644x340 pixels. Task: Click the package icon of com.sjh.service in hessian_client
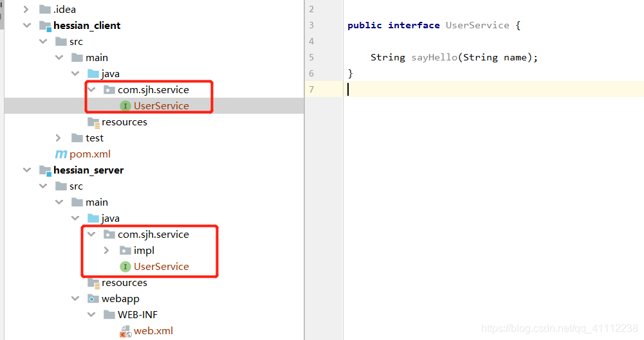[x=109, y=89]
